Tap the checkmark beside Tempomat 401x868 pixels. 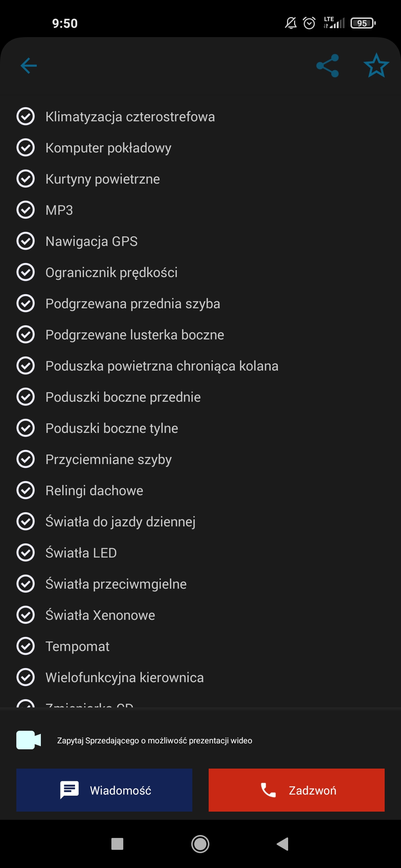26,646
